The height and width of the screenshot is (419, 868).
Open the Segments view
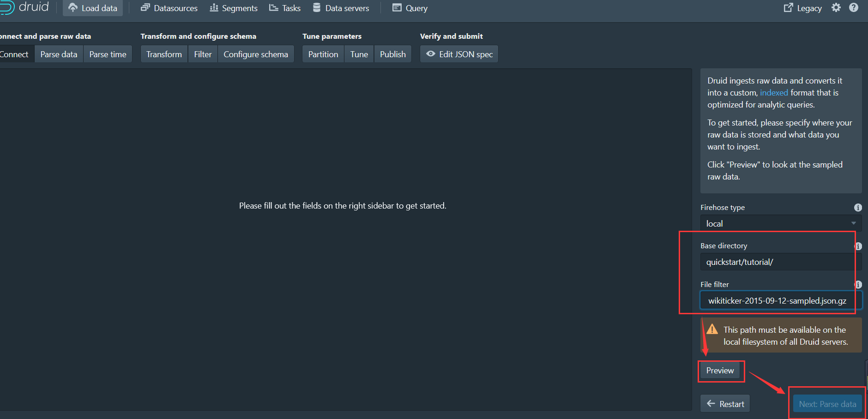point(234,8)
